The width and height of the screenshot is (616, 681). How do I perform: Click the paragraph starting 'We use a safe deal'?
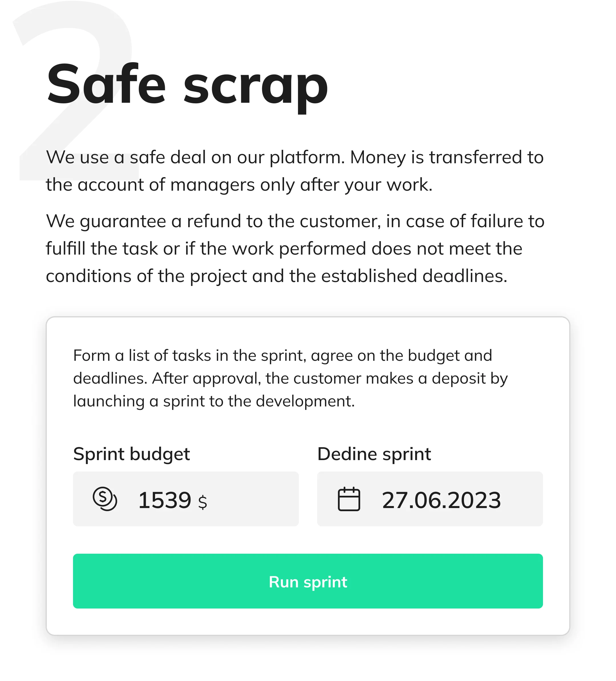click(295, 171)
